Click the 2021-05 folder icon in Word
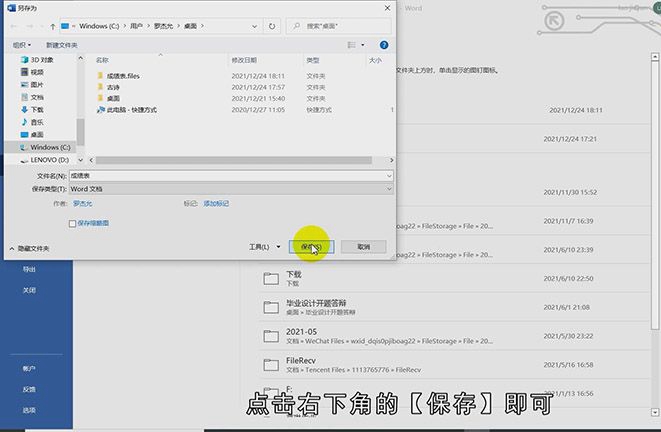This screenshot has width=661, height=432. tap(271, 336)
